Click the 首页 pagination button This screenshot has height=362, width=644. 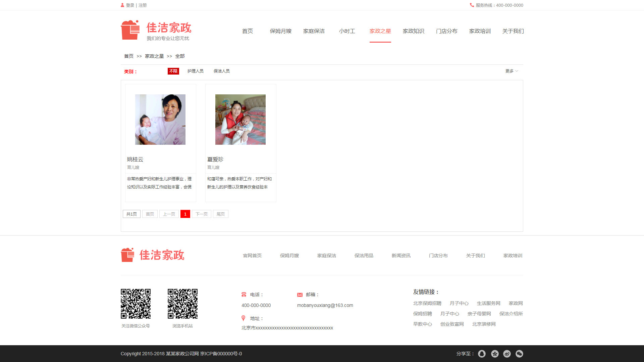pyautogui.click(x=150, y=214)
